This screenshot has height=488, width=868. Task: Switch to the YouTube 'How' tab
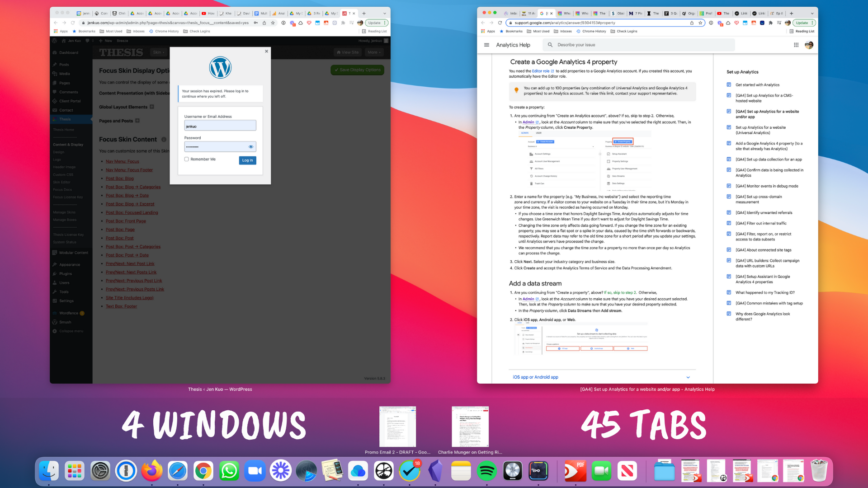[208, 14]
